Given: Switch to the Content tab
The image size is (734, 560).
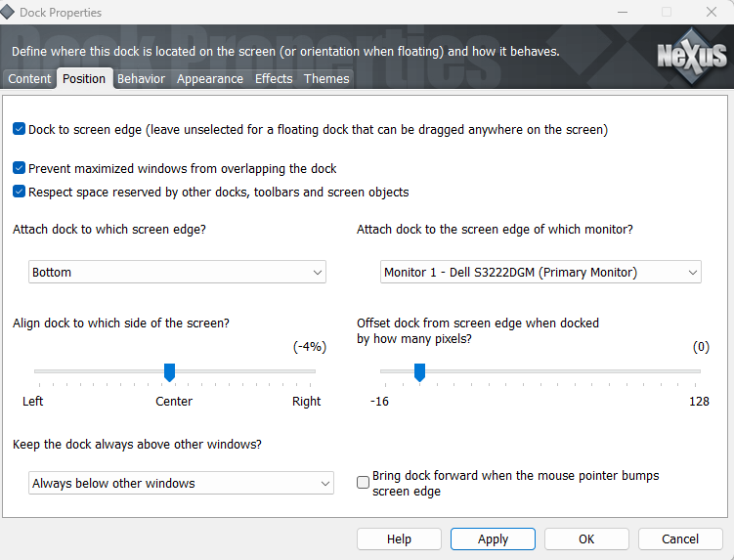Looking at the screenshot, I should (x=29, y=78).
